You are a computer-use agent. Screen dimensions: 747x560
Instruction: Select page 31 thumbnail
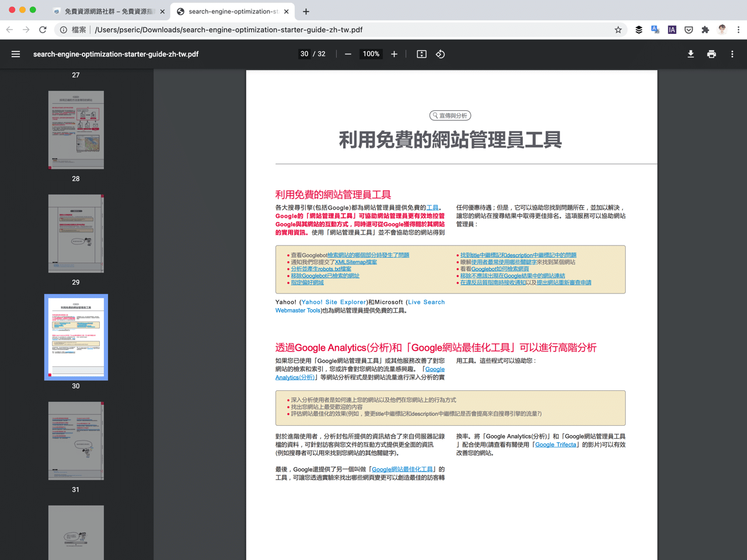pyautogui.click(x=76, y=441)
